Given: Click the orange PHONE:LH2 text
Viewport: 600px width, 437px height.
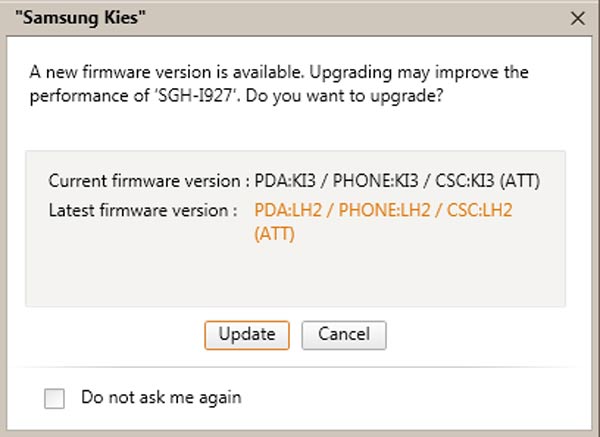Looking at the screenshot, I should point(368,210).
